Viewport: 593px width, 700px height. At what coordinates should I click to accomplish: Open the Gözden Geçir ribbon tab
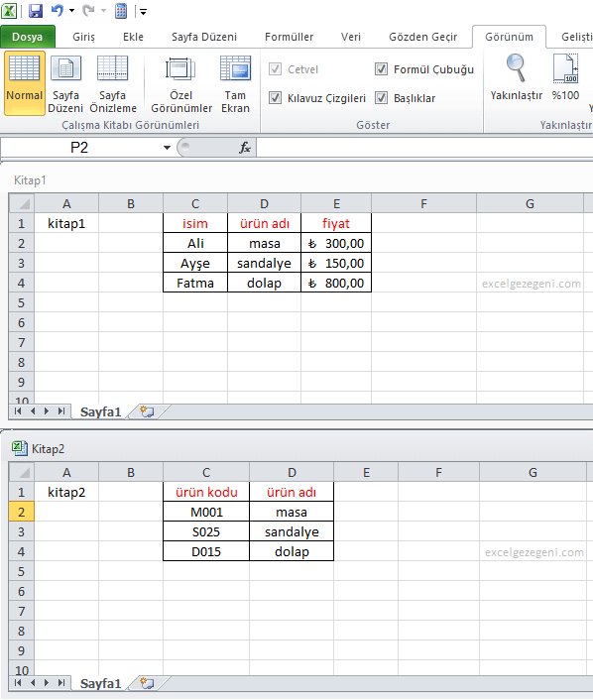click(422, 37)
